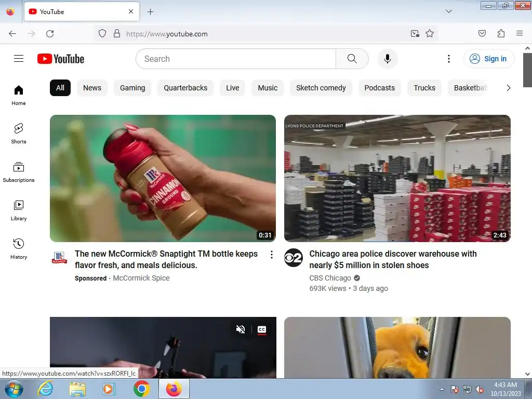Select the All category chip
This screenshot has height=399, width=532.
pos(60,88)
